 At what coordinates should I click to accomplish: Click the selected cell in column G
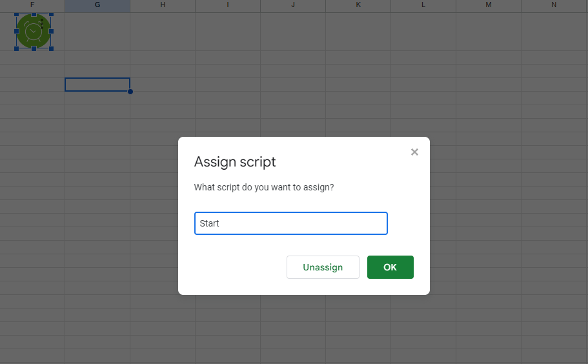coord(97,85)
